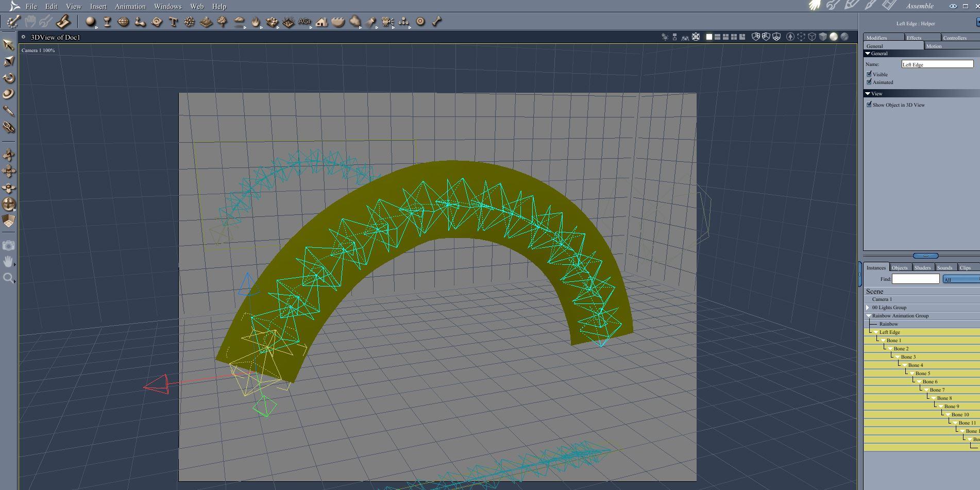The height and width of the screenshot is (490, 980).
Task: Open the Insert menu
Action: pos(98,6)
